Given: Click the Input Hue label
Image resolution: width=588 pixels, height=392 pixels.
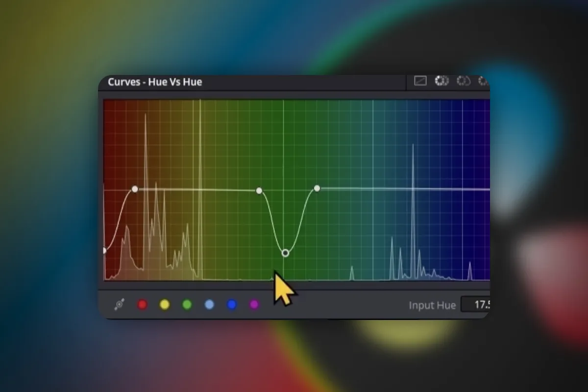Looking at the screenshot, I should coord(432,305).
